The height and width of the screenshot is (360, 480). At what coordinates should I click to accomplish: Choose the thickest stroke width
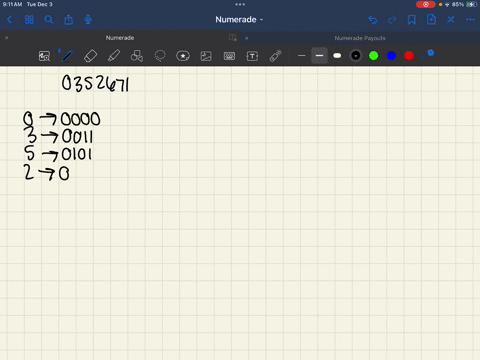click(337, 56)
